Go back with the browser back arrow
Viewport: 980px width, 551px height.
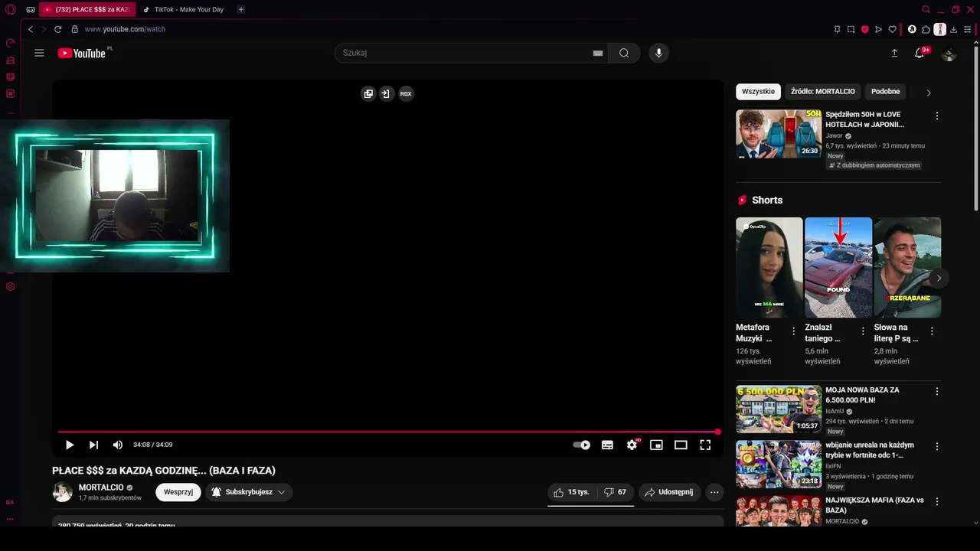(x=31, y=29)
